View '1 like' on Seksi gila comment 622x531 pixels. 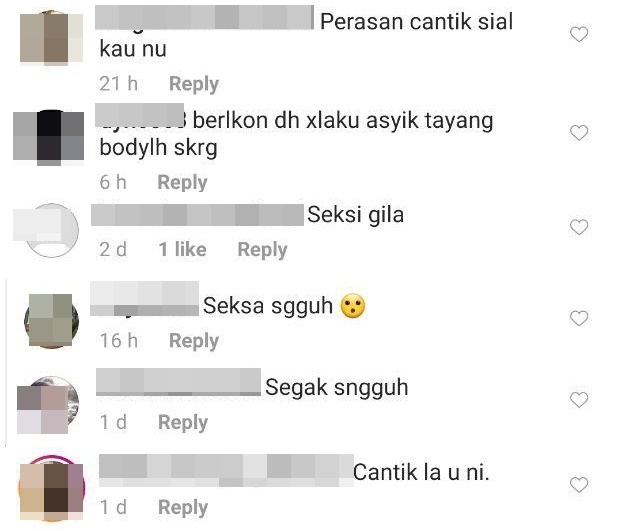click(x=182, y=249)
